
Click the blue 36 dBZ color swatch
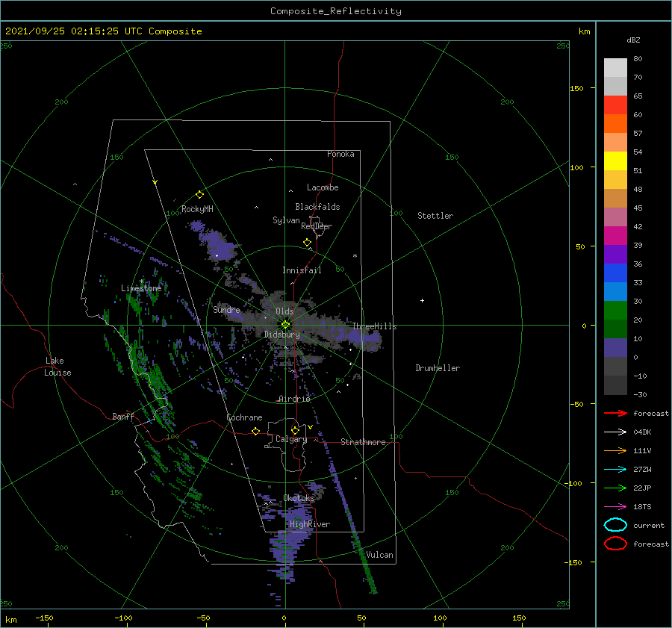615,273
